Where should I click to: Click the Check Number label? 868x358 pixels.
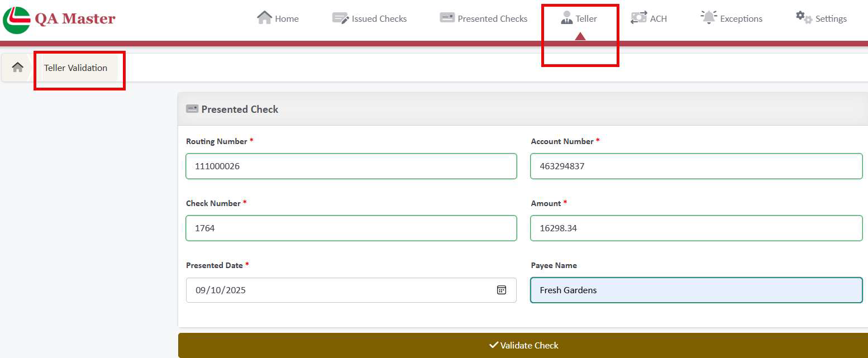213,203
